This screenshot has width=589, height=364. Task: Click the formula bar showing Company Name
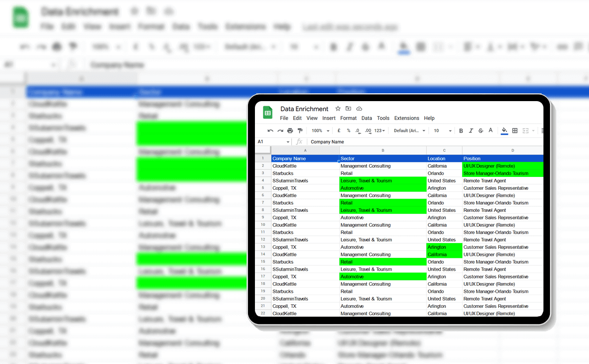pos(414,142)
